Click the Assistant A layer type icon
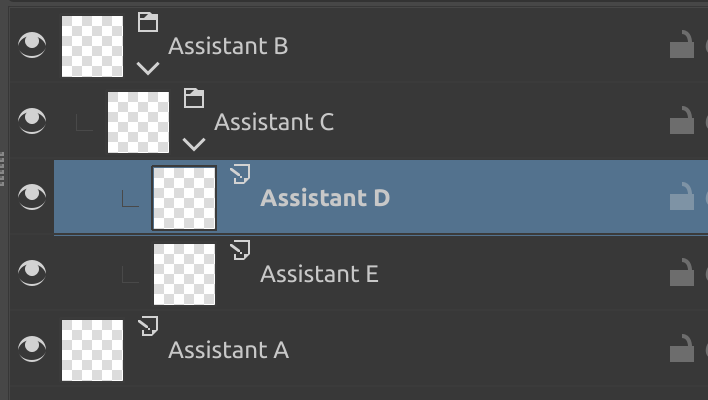The width and height of the screenshot is (708, 400). click(x=148, y=326)
